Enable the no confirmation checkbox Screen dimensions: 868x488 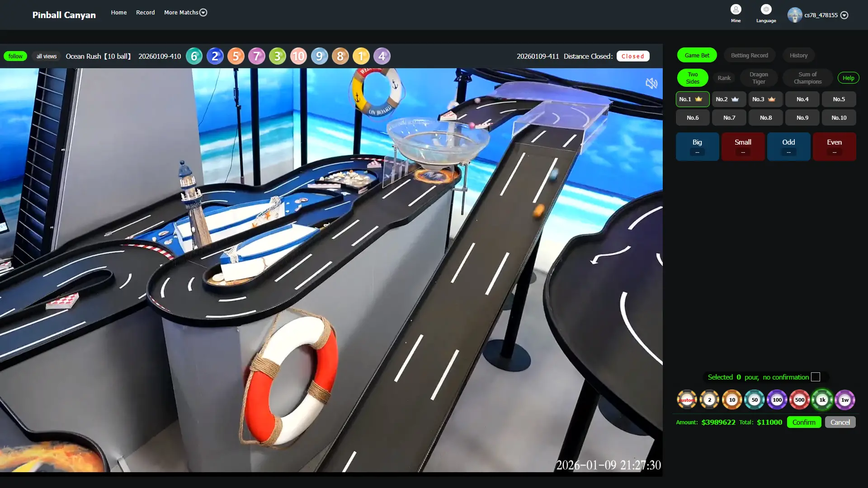click(x=816, y=377)
